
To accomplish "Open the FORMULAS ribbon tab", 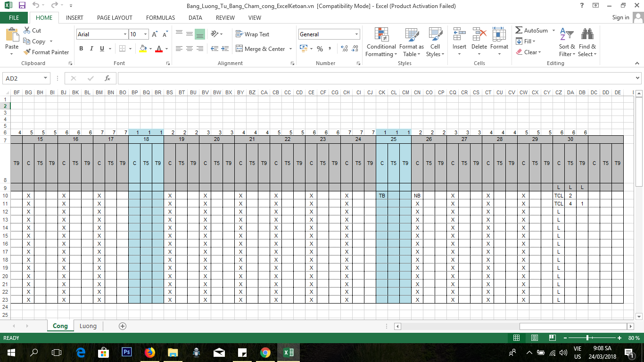I will pos(160,18).
